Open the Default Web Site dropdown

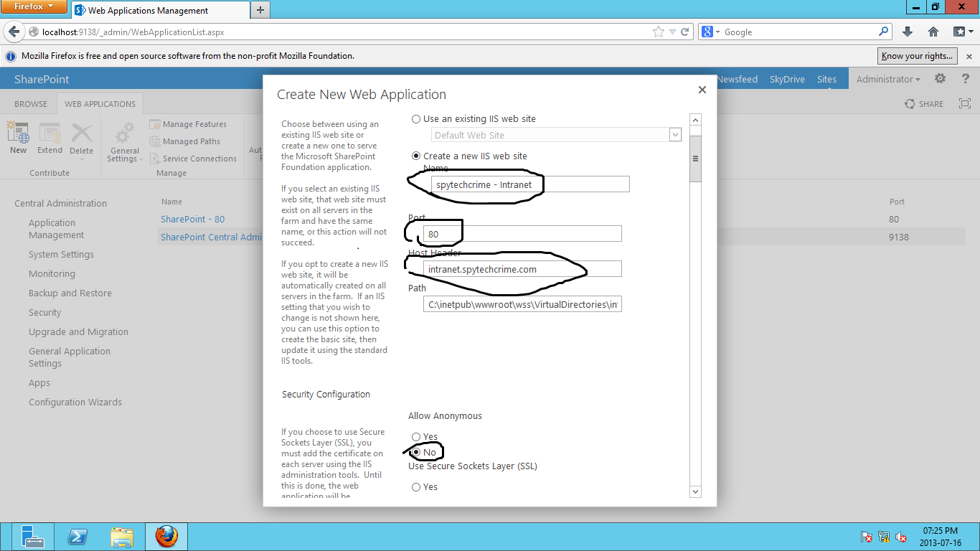[x=675, y=135]
